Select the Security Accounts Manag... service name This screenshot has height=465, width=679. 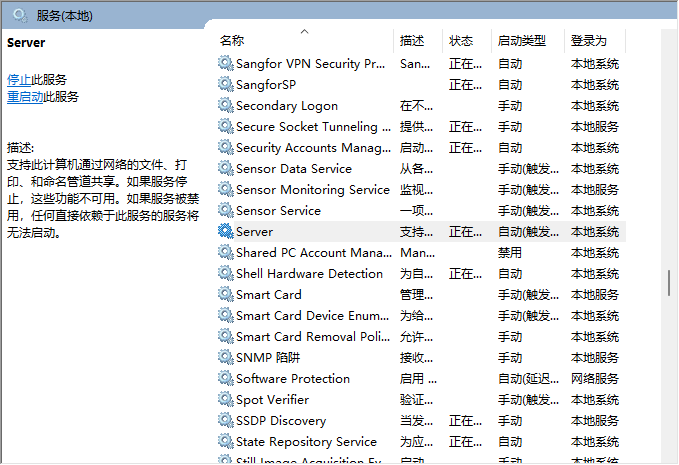313,148
